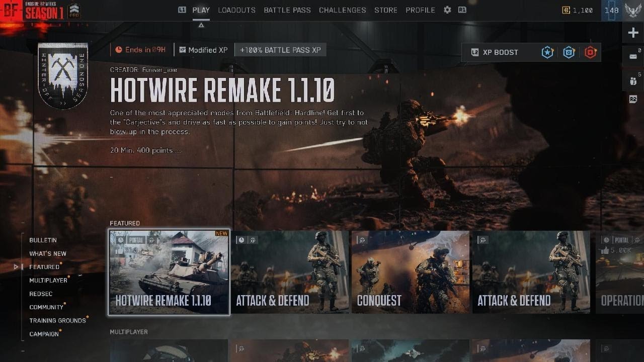Open the eagle player emblem
The image size is (644, 362).
(x=633, y=11)
